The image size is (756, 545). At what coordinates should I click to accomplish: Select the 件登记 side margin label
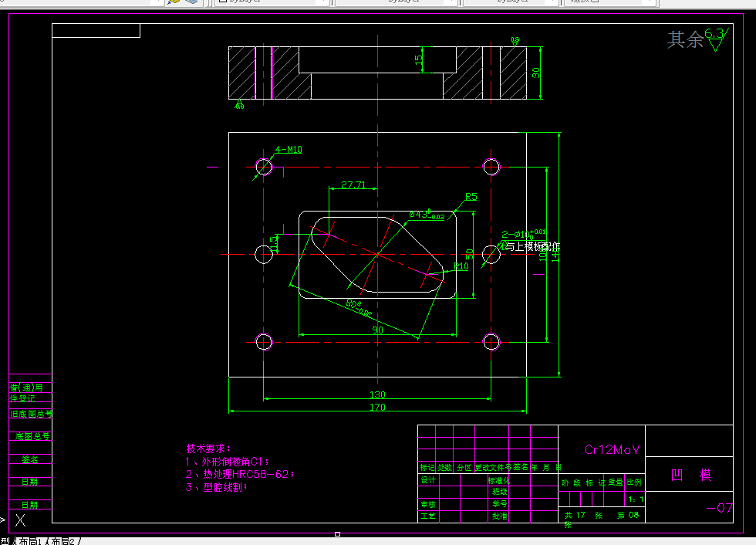pyautogui.click(x=22, y=398)
